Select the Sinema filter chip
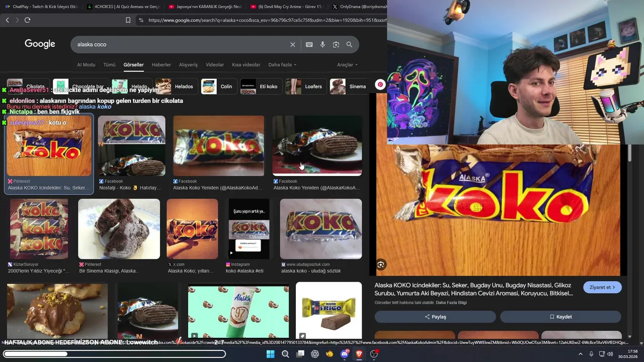 tap(349, 86)
